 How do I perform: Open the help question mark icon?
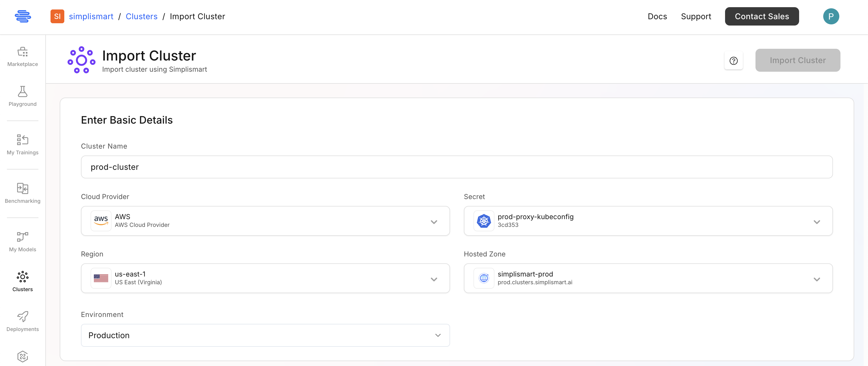[x=734, y=61]
